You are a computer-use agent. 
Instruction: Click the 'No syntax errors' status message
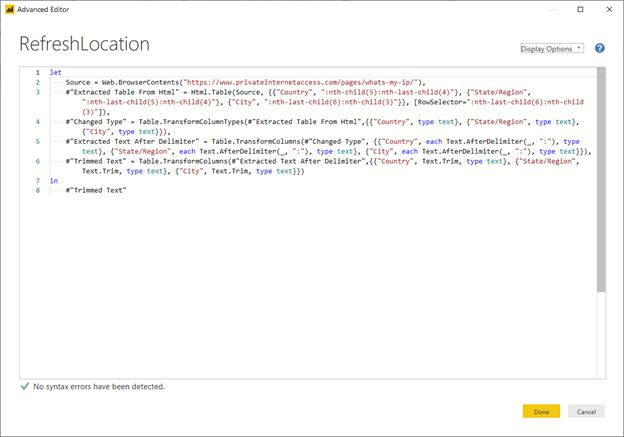[x=99, y=386]
